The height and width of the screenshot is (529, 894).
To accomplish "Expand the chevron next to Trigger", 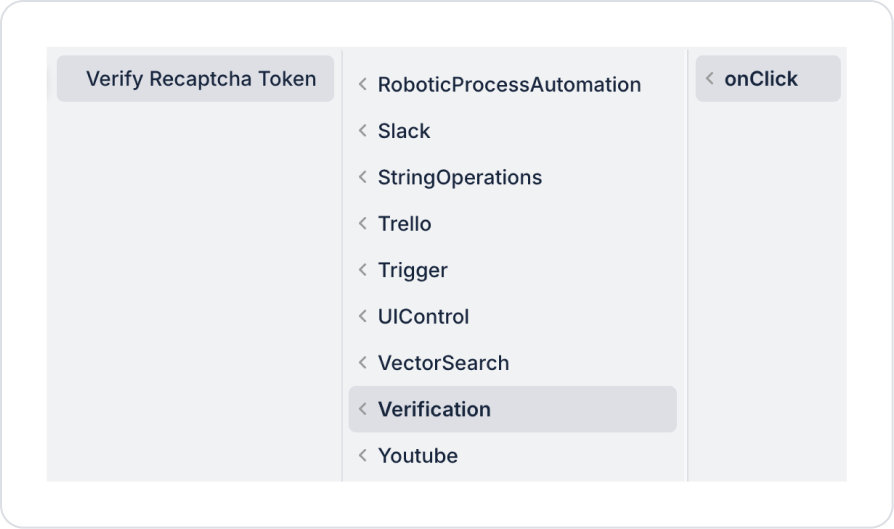I will tap(363, 270).
